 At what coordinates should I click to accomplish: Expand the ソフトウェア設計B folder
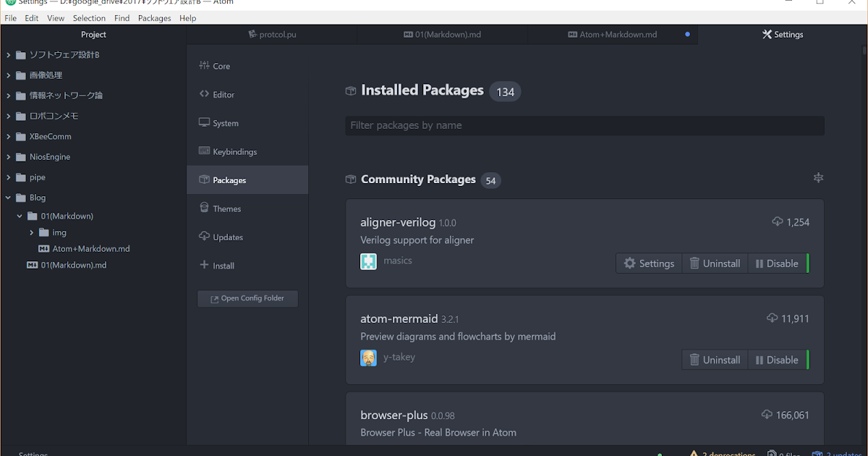9,54
